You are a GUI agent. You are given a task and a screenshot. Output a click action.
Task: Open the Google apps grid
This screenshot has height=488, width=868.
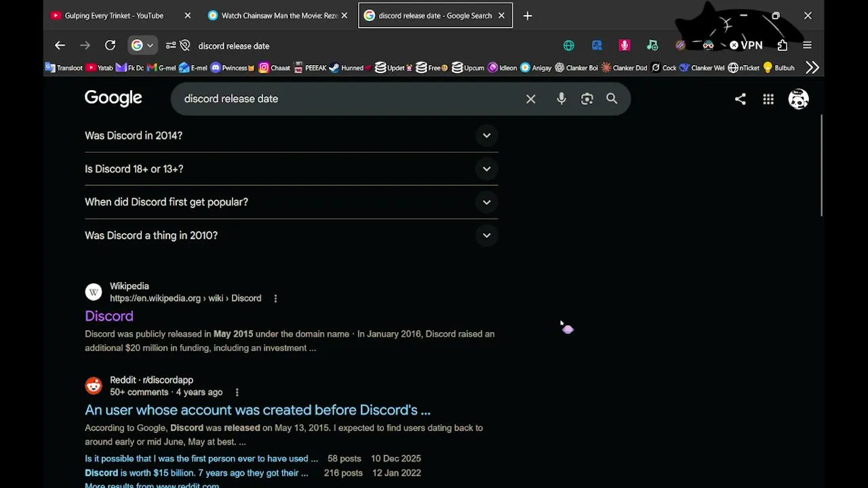768,99
